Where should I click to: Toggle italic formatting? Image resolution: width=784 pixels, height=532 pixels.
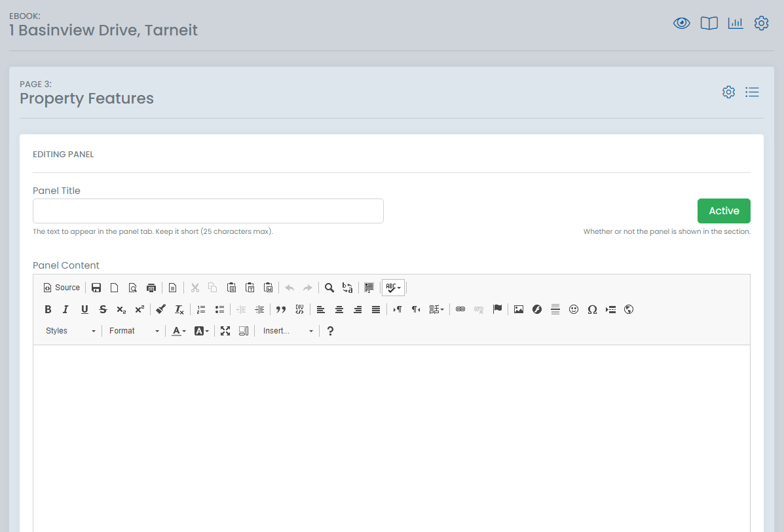(x=65, y=309)
